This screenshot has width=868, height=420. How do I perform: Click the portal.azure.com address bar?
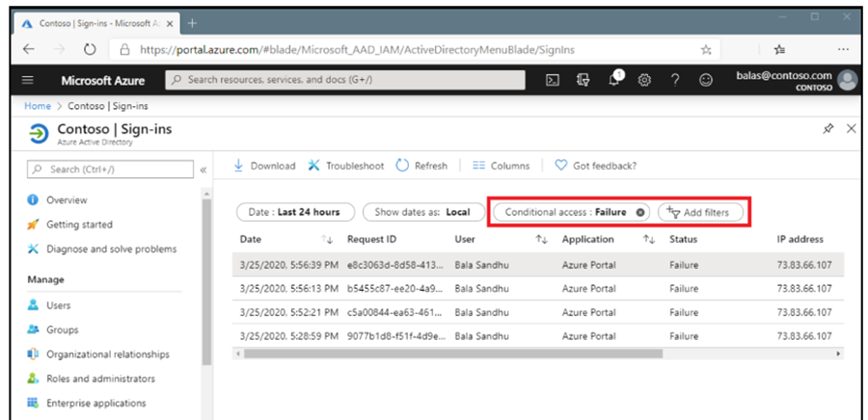tap(415, 50)
